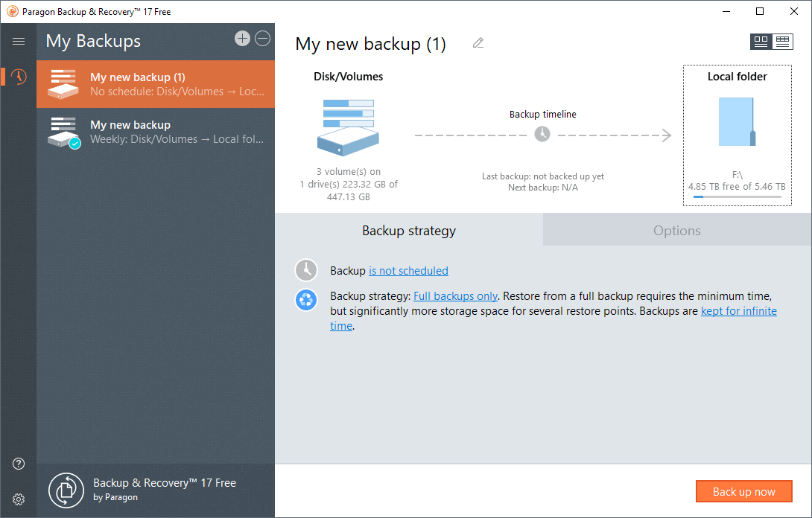812x518 pixels.
Task: Click the schedule clock icon next to Backup
Action: (x=306, y=270)
